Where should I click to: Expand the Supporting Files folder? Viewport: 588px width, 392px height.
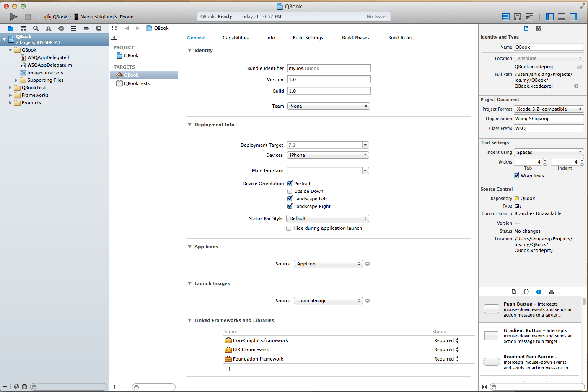16,80
